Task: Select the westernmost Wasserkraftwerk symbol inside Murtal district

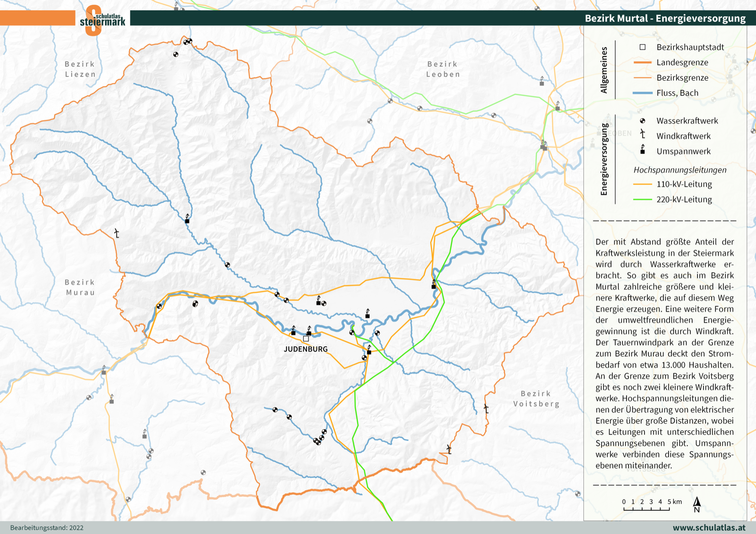Action: pyautogui.click(x=159, y=306)
